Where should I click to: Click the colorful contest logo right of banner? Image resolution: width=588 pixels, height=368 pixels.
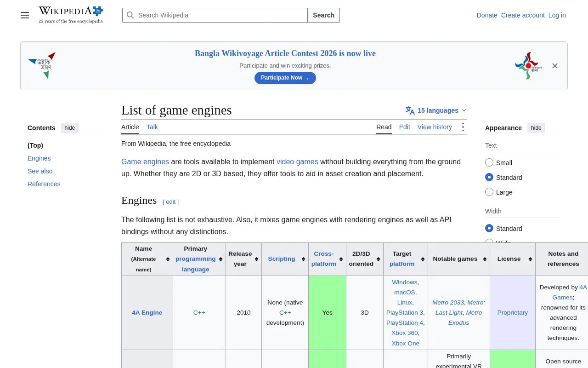pyautogui.click(x=528, y=65)
